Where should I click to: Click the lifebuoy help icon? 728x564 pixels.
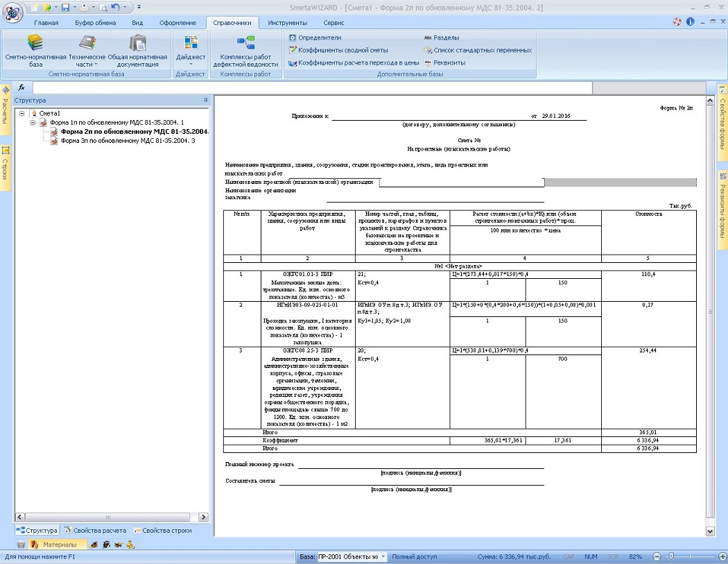[677, 22]
